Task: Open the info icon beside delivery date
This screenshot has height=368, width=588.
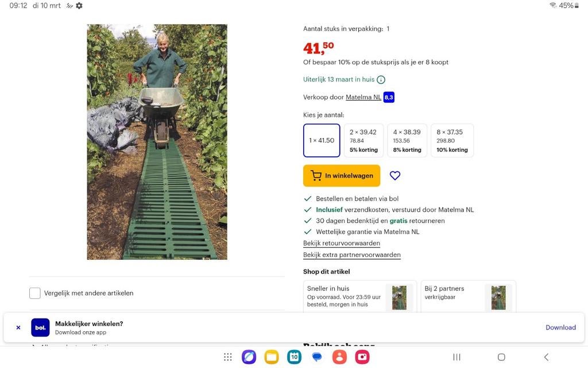Action: 381,79
